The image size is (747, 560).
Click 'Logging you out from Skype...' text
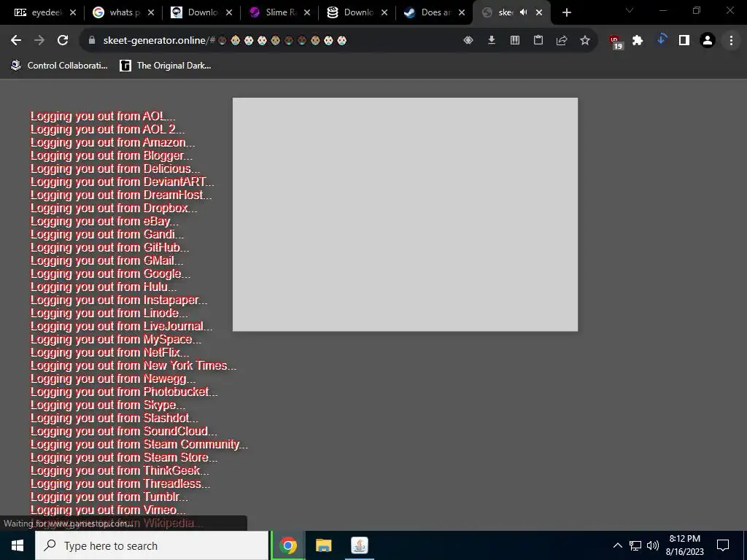pyautogui.click(x=108, y=405)
